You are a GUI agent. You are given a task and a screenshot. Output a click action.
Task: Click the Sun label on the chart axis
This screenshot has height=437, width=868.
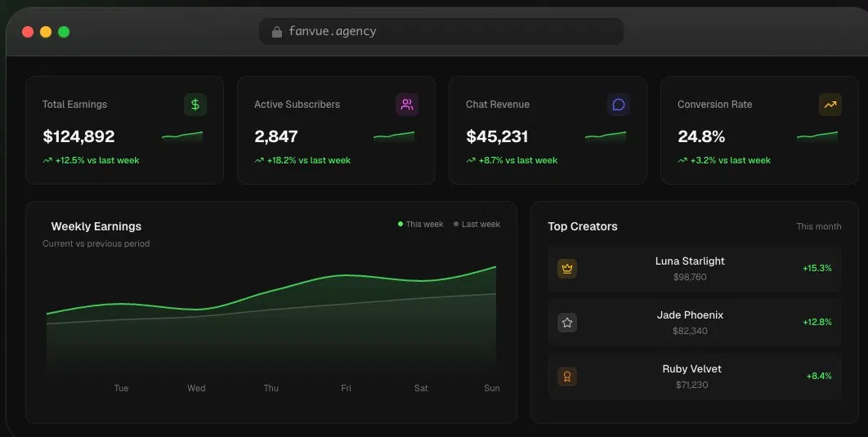tap(491, 388)
